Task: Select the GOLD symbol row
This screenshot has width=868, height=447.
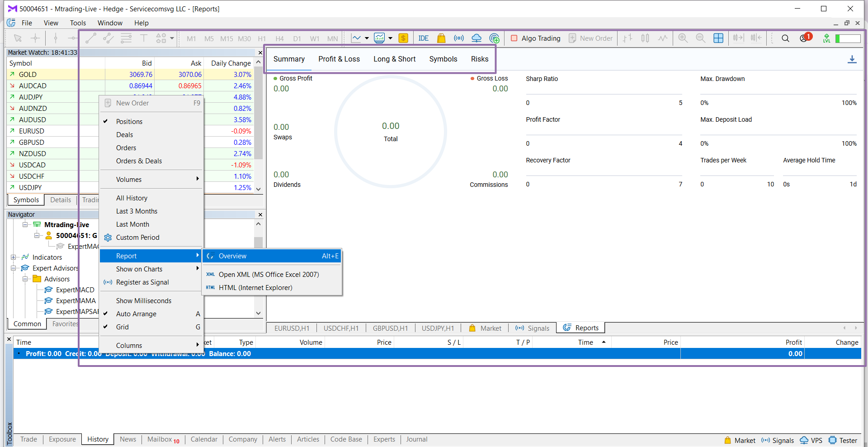Action: click(x=130, y=74)
